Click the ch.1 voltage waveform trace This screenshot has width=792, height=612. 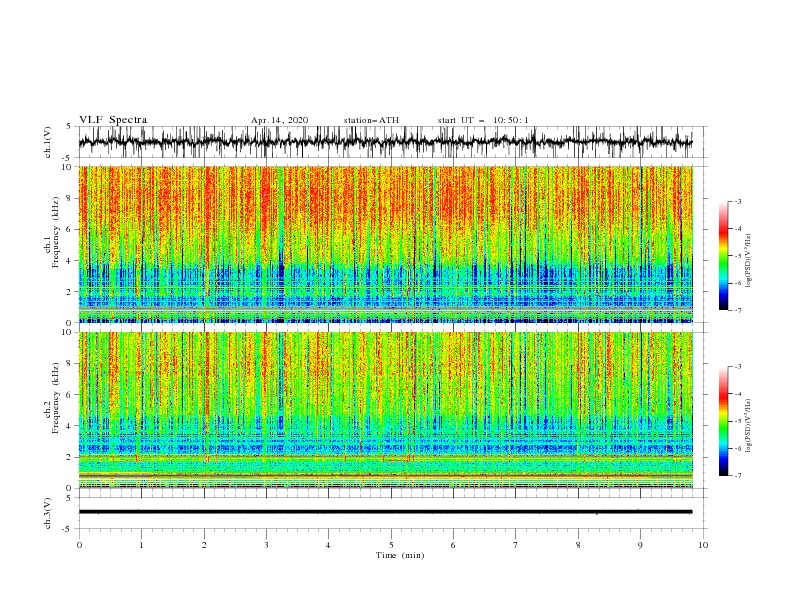click(x=386, y=142)
